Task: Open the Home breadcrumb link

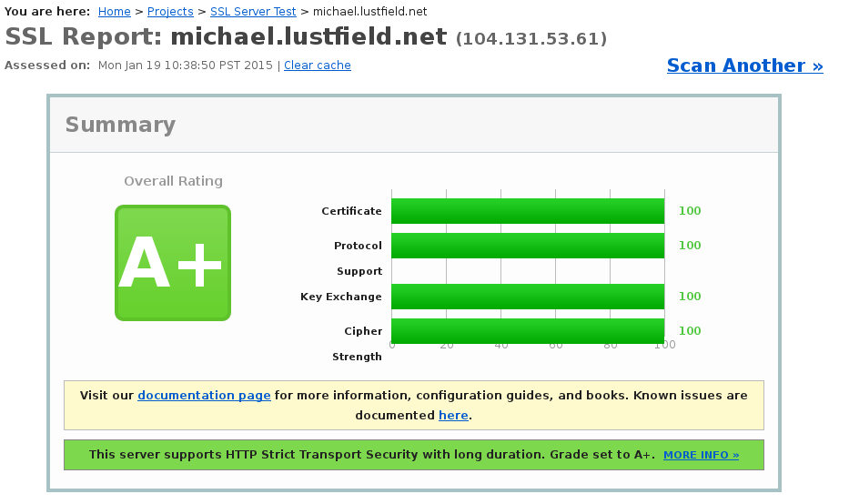Action: tap(114, 12)
